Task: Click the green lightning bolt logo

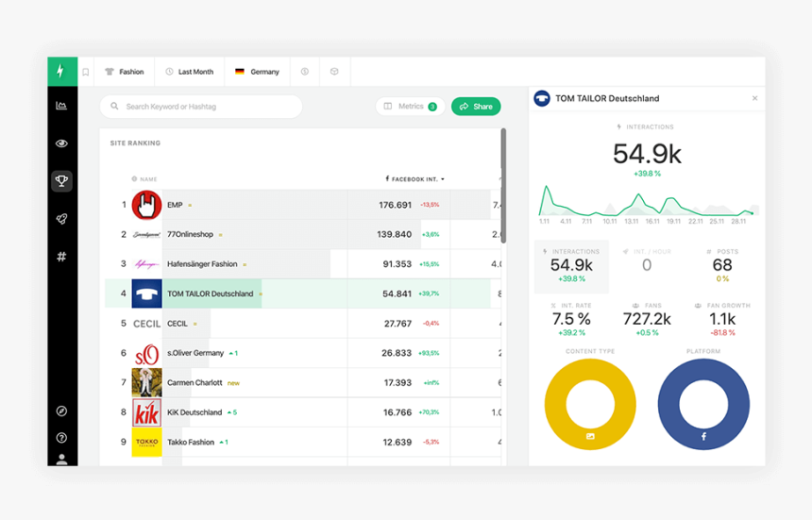Action: point(62,72)
